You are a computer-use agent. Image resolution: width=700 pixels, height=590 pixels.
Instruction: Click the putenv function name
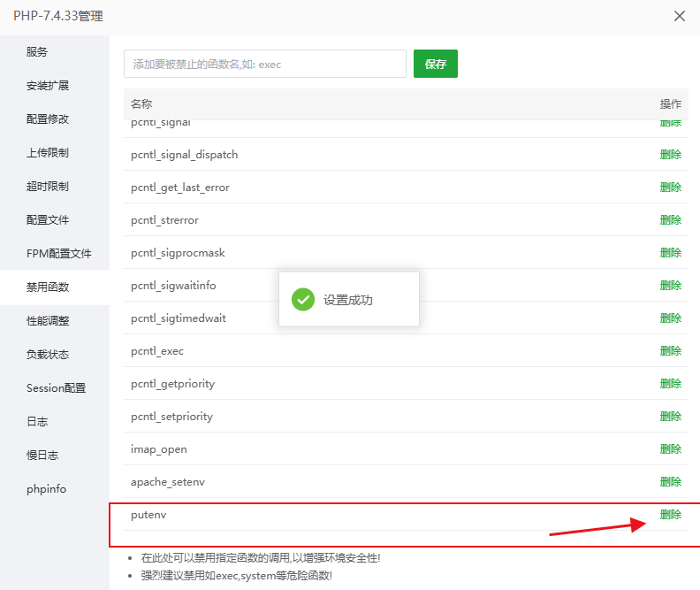coord(148,515)
